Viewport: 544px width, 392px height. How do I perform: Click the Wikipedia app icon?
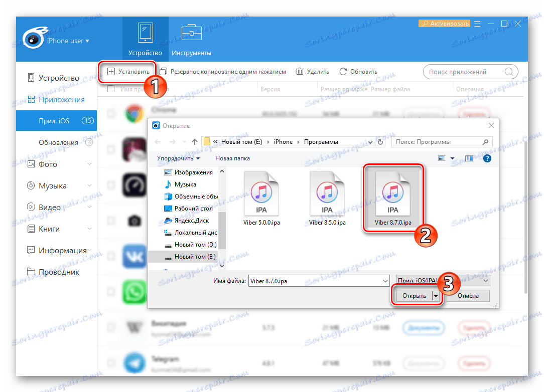pos(134,327)
